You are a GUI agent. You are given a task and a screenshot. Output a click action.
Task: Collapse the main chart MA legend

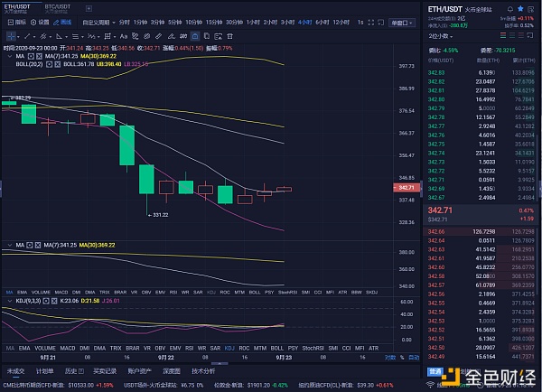click(x=10, y=56)
